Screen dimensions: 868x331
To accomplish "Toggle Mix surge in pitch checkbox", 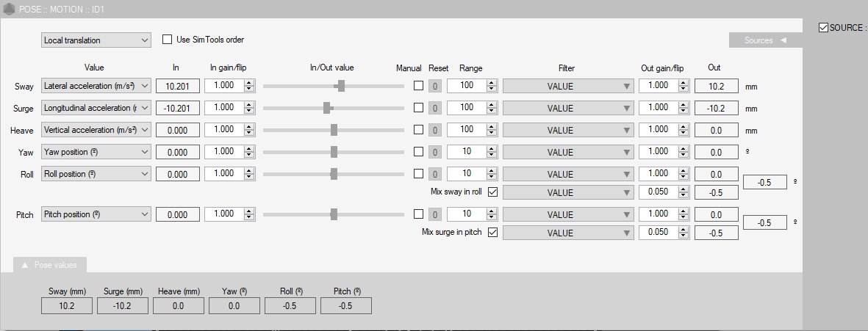I will pos(493,233).
